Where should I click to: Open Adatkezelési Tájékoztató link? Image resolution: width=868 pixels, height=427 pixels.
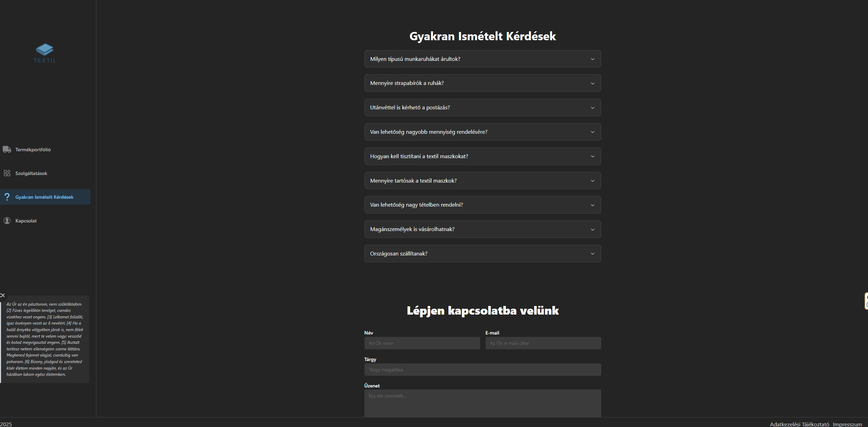point(799,424)
